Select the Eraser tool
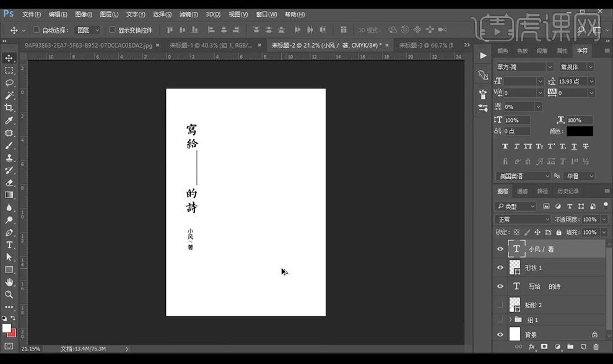Image resolution: width=613 pixels, height=364 pixels. [9, 183]
